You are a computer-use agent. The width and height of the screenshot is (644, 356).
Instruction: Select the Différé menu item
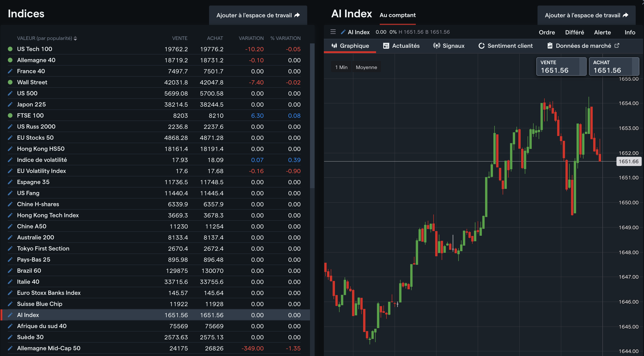tap(574, 32)
